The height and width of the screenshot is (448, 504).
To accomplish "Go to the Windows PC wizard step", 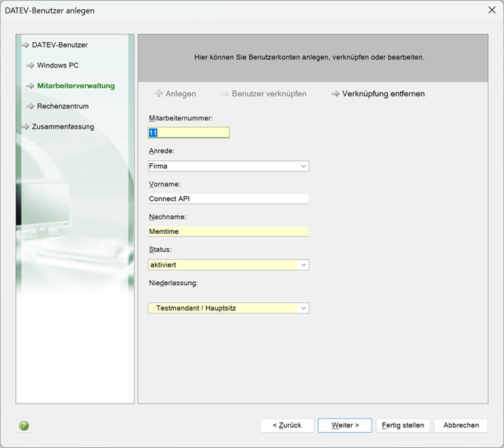I will pos(58,65).
